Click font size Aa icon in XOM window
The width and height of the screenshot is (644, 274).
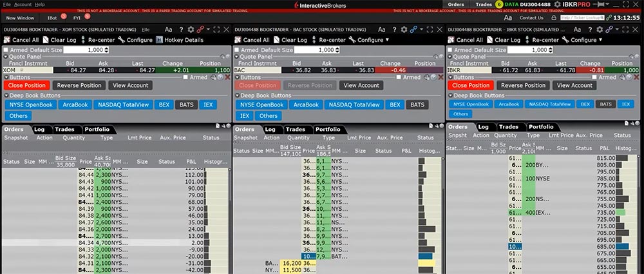tap(168, 30)
